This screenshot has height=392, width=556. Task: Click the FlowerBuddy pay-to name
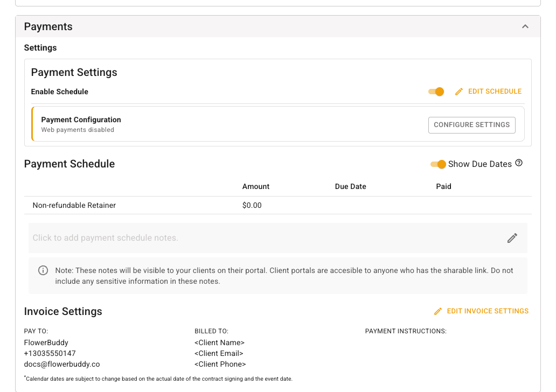(46, 343)
